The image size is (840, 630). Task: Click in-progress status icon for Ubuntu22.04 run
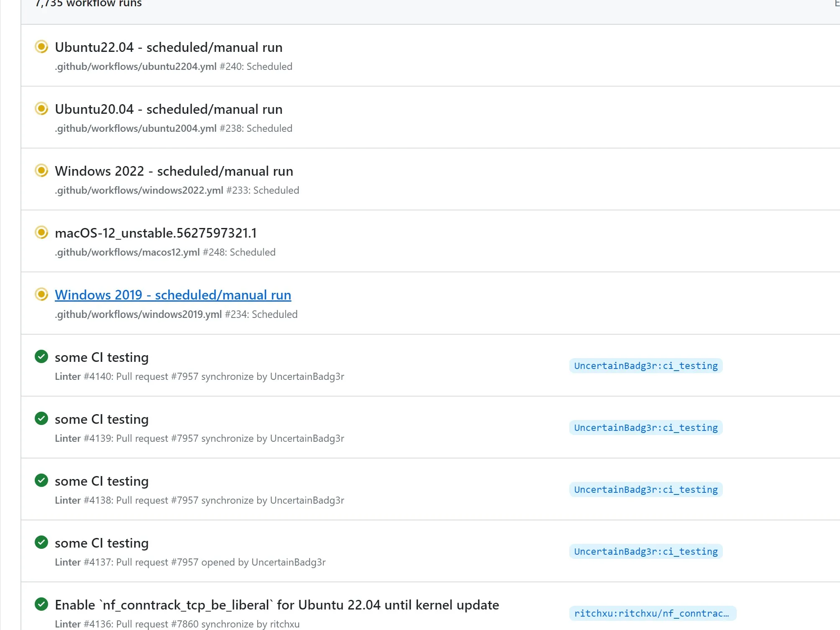(41, 46)
